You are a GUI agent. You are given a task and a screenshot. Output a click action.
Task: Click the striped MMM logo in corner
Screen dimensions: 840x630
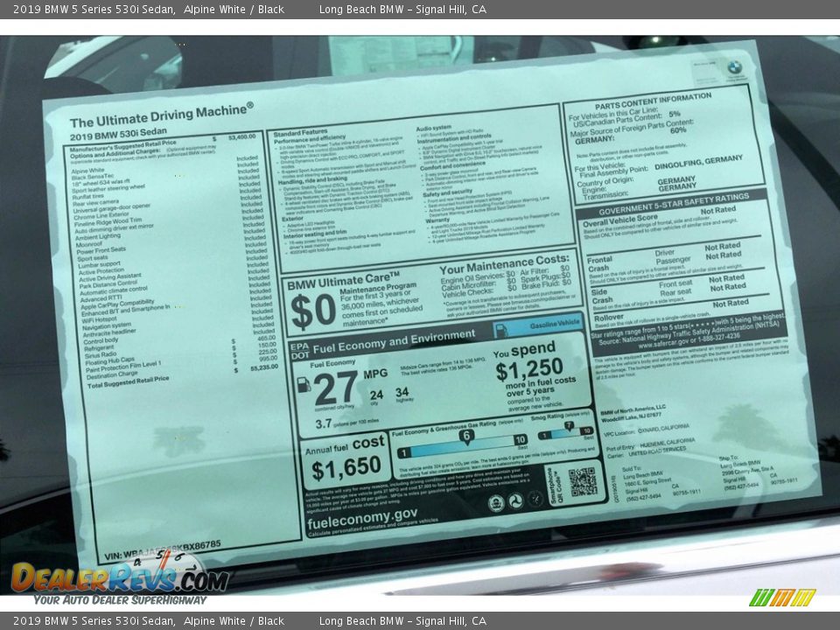tap(782, 598)
